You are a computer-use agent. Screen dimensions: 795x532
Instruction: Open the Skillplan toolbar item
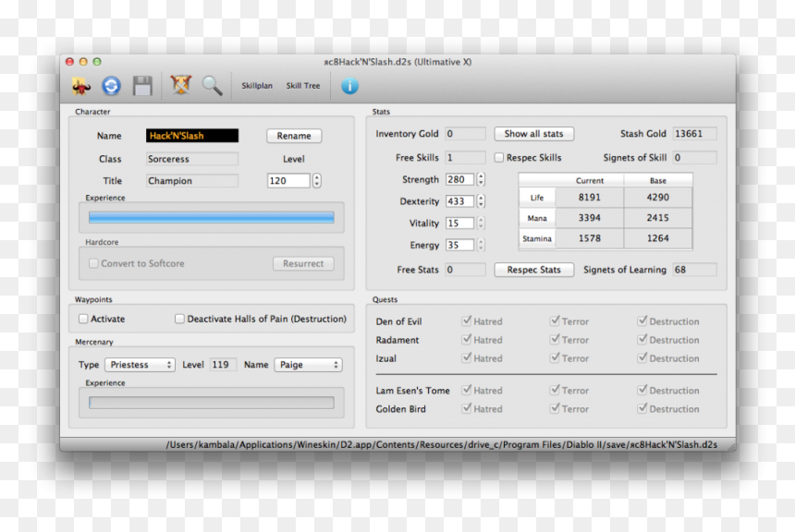point(257,86)
